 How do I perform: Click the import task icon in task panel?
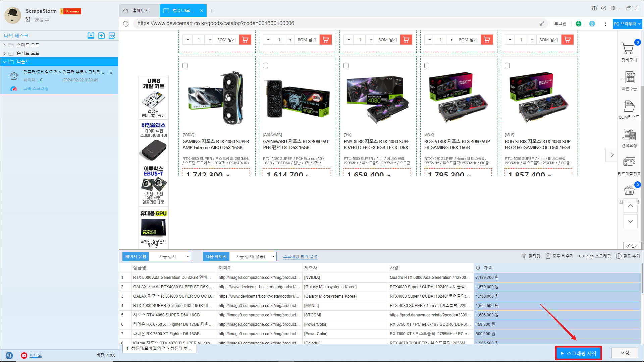[91, 36]
